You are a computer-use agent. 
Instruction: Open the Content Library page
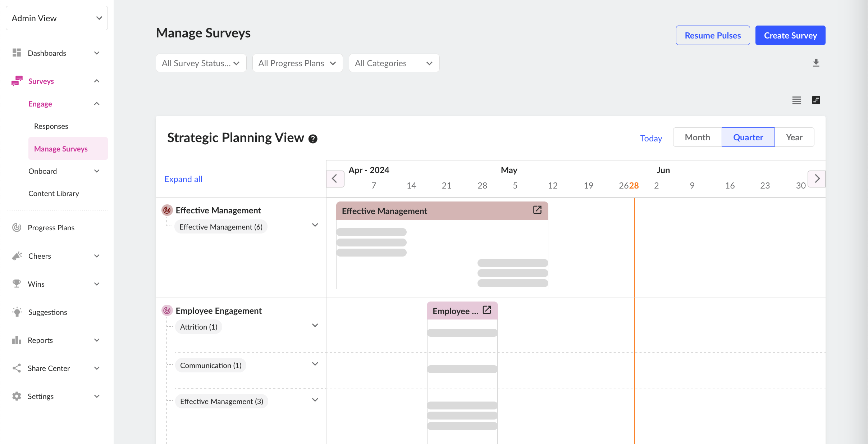pos(54,193)
